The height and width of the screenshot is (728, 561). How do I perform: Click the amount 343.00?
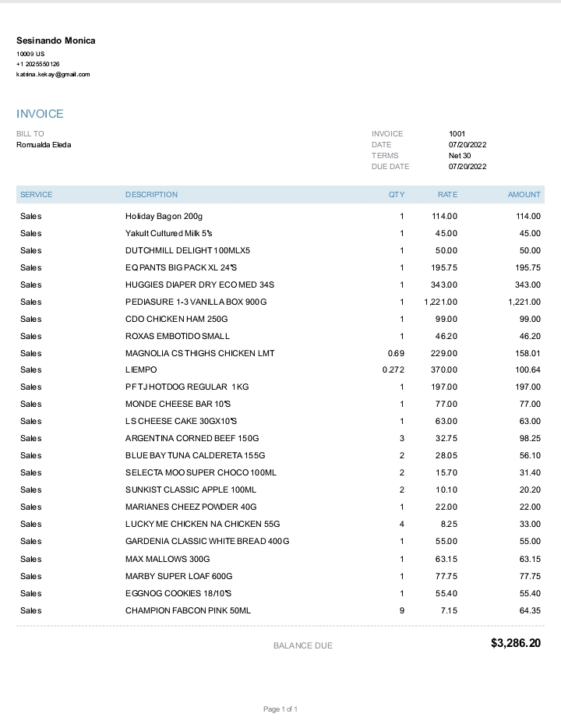coord(527,285)
